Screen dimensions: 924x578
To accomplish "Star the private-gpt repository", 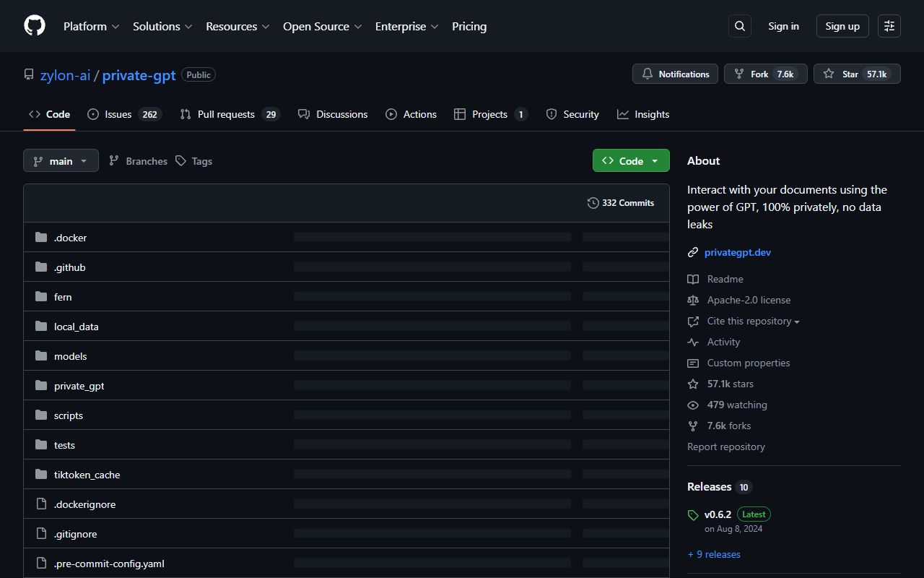I will coord(857,74).
